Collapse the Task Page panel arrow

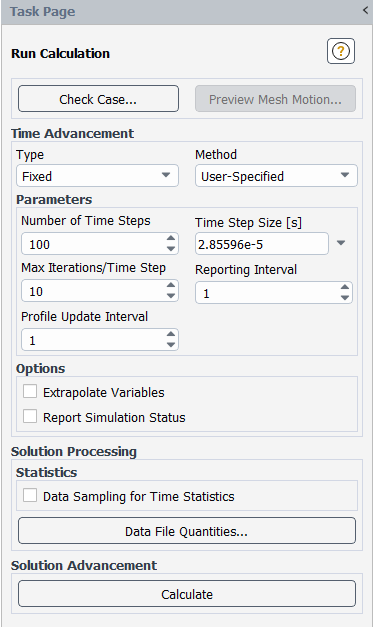(365, 10)
